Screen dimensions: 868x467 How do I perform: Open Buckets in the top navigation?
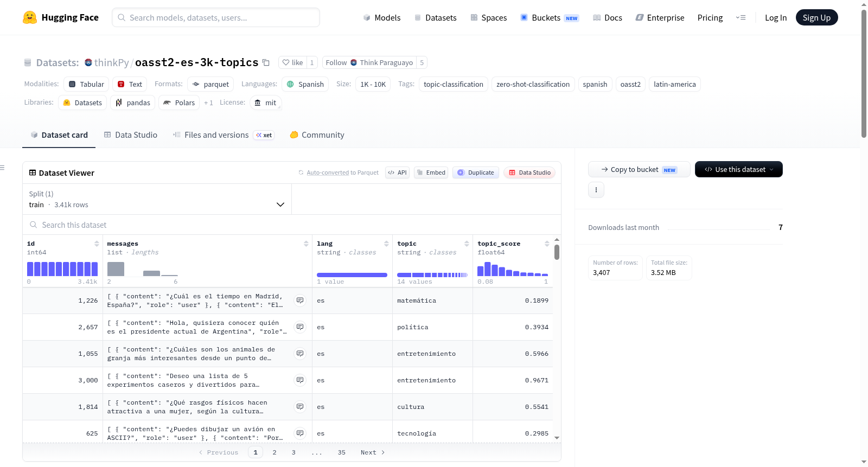550,18
